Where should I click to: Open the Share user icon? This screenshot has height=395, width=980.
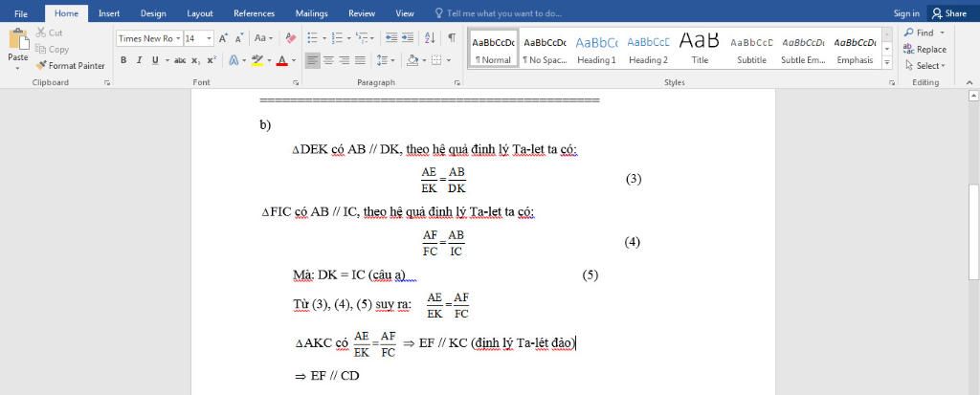coord(949,12)
